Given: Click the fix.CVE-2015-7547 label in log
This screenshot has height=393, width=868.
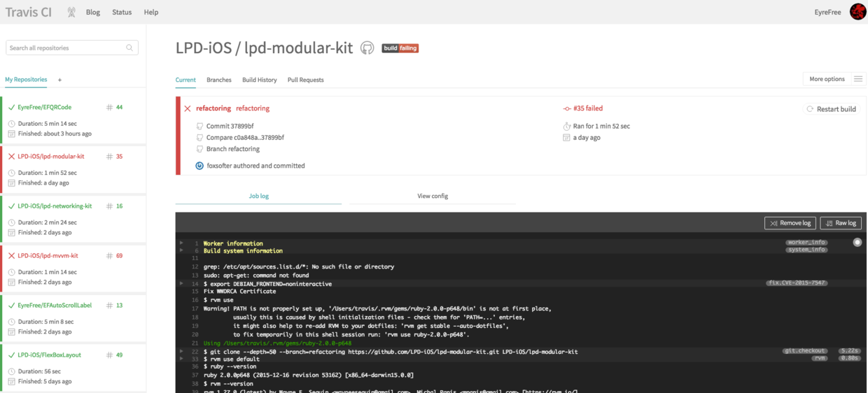Looking at the screenshot, I should [797, 283].
